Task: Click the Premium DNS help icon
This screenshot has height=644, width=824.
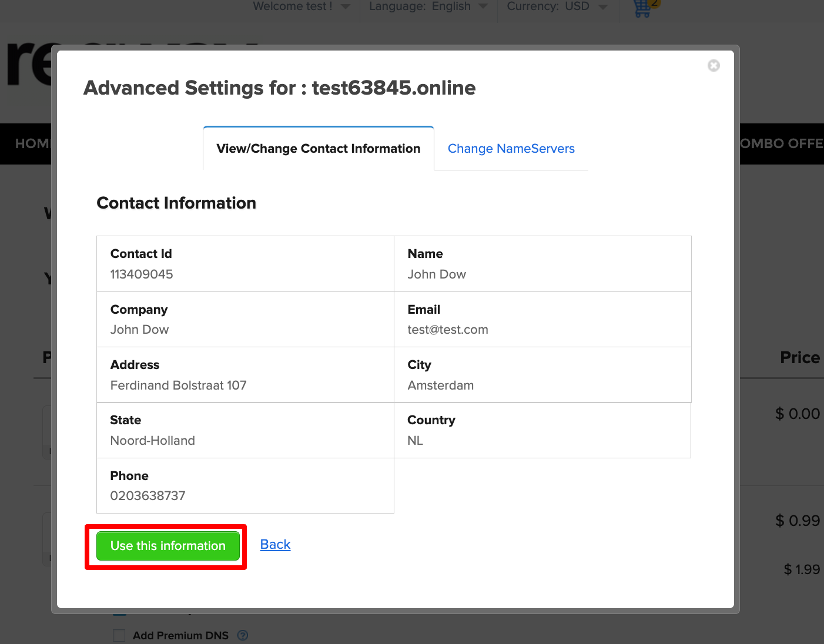Action: (x=243, y=635)
